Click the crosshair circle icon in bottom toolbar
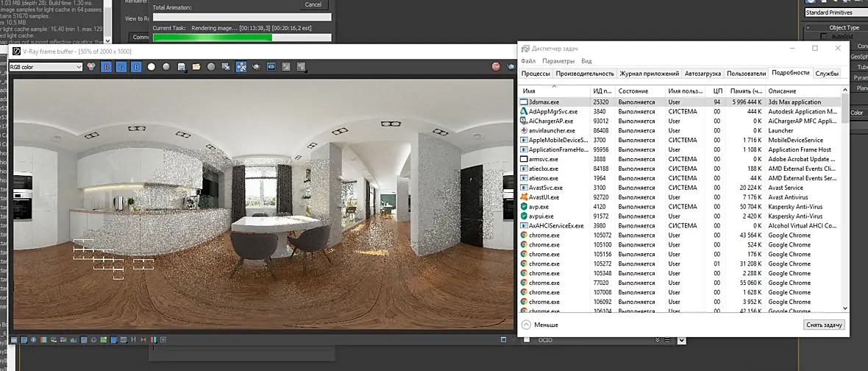 click(x=93, y=339)
